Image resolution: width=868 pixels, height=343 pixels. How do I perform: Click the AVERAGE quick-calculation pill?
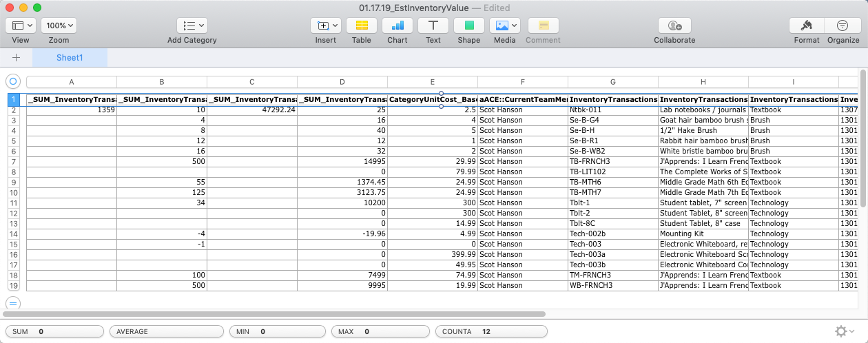click(x=166, y=331)
